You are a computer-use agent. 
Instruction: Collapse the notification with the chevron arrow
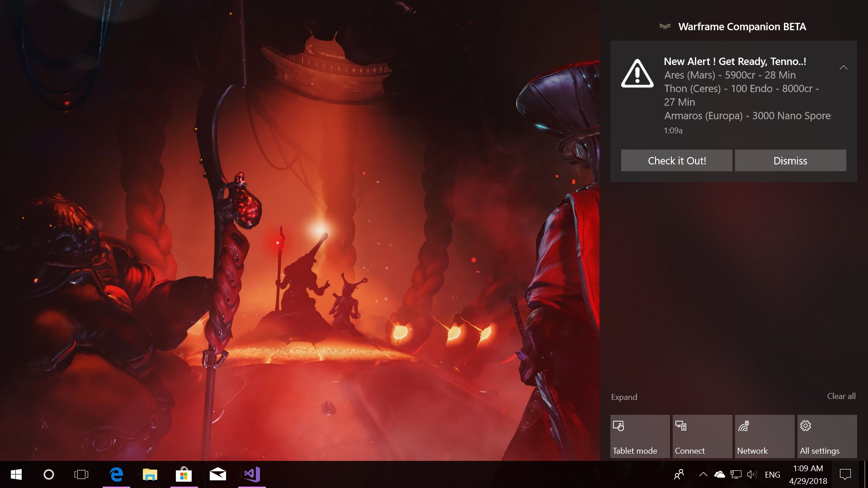843,68
